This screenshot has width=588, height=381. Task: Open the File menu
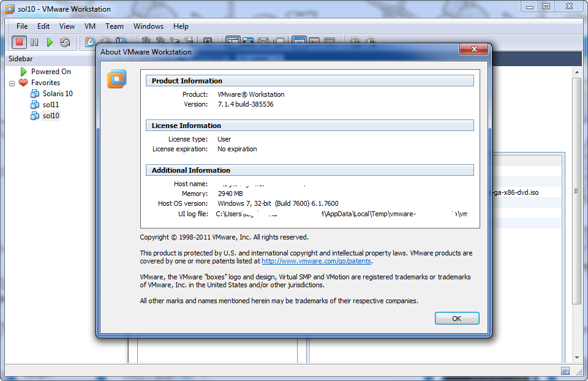(x=22, y=26)
